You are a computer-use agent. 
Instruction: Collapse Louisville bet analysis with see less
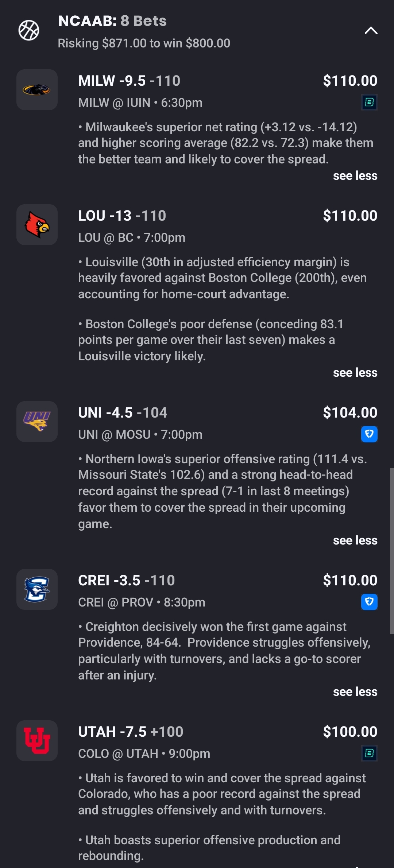coord(355,373)
